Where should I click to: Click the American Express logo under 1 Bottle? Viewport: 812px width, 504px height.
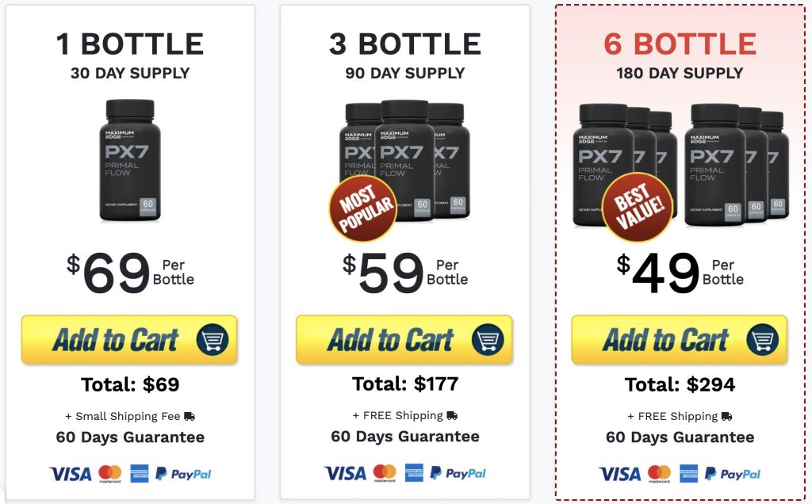tap(140, 473)
